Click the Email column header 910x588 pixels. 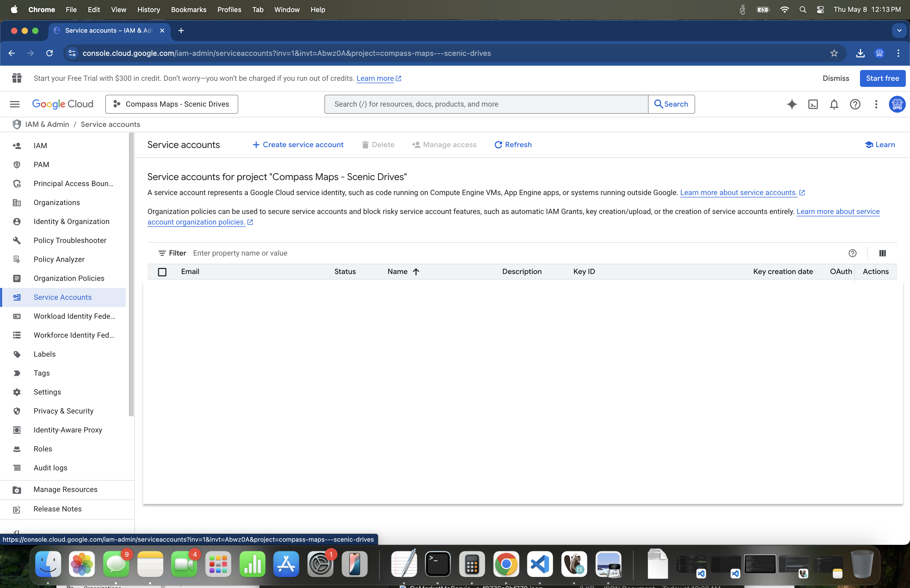pyautogui.click(x=190, y=271)
